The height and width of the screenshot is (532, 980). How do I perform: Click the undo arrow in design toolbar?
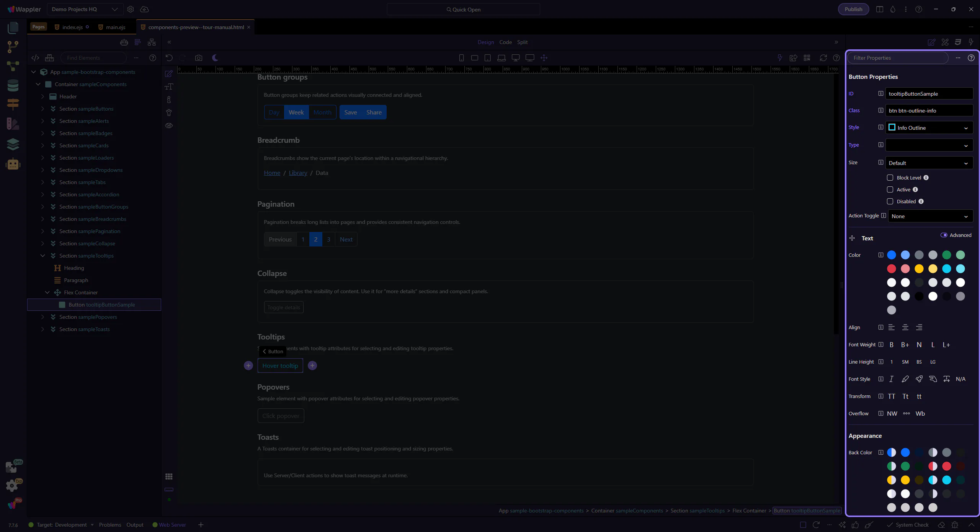click(x=169, y=58)
